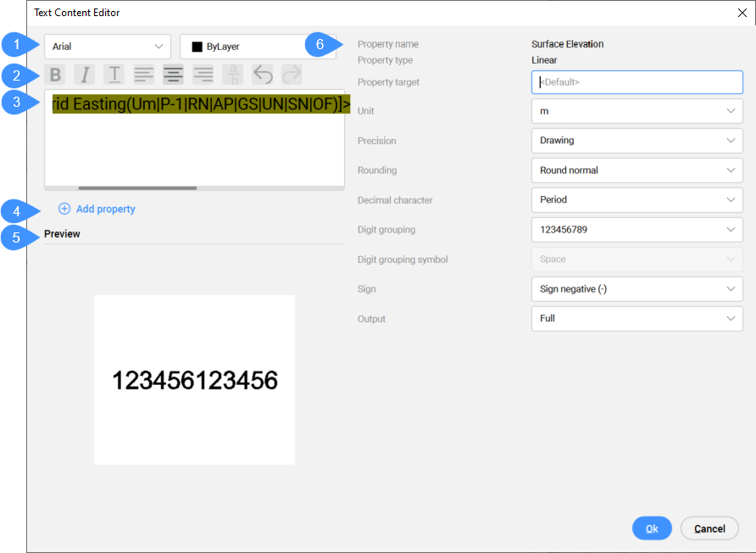The height and width of the screenshot is (553, 756).
Task: Align text to the right
Action: [203, 75]
